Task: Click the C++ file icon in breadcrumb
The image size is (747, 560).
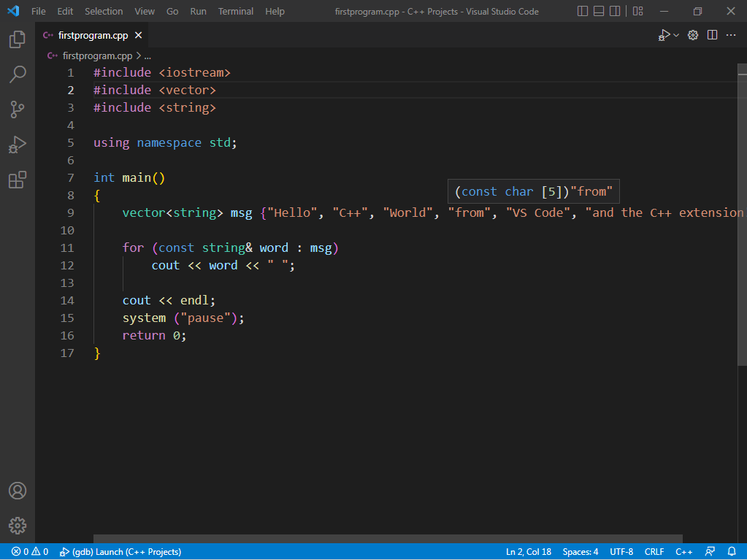Action: (x=53, y=55)
